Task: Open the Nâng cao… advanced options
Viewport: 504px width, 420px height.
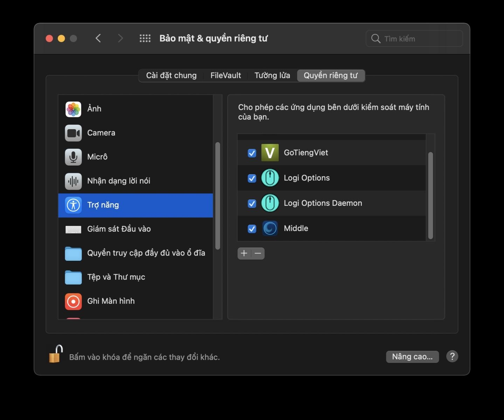Action: (412, 357)
